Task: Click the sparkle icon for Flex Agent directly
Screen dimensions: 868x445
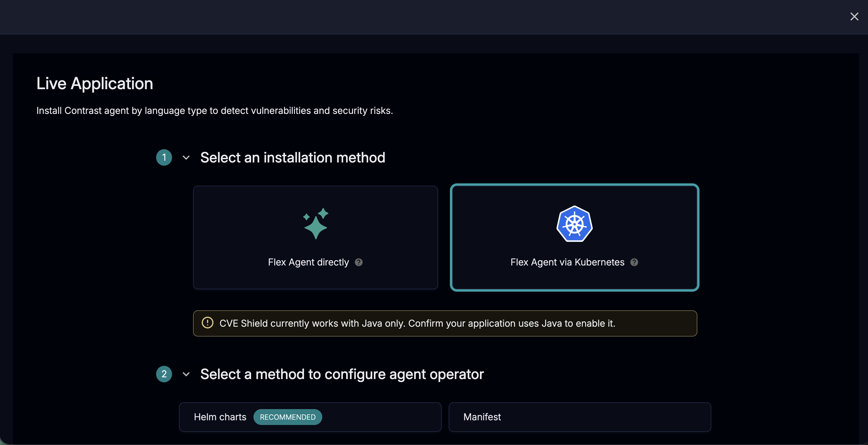Action: click(x=316, y=223)
